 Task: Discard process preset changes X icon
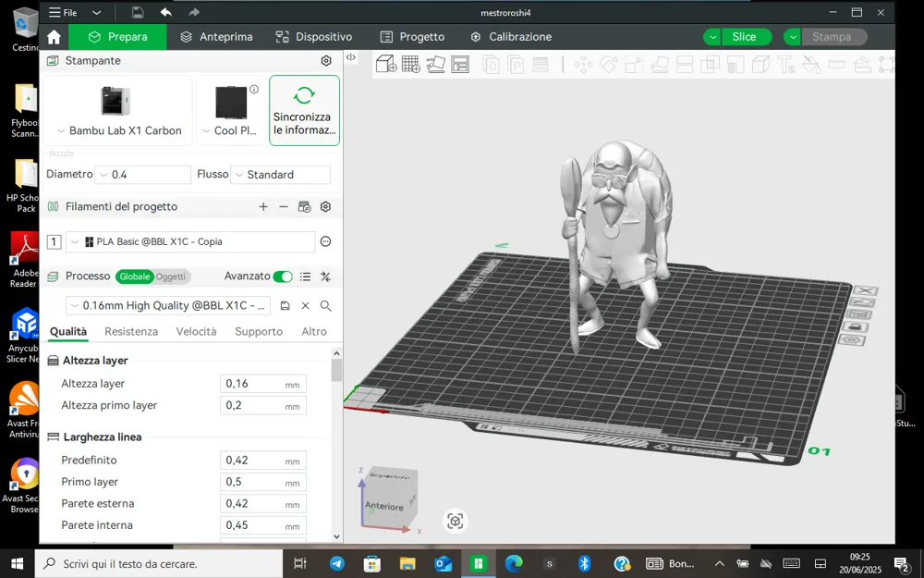[x=305, y=305]
